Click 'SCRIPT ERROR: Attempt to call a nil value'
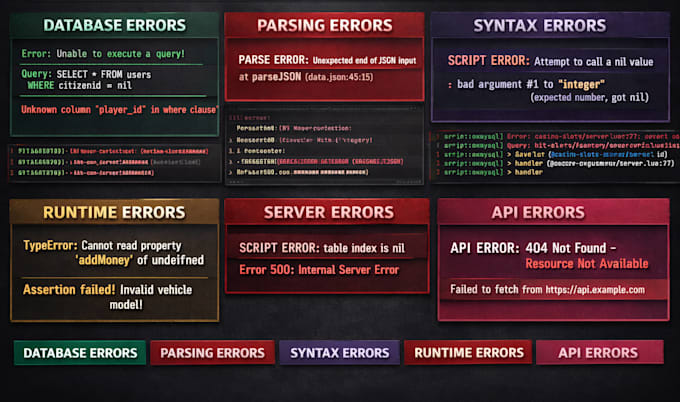680x402 pixels. pyautogui.click(x=550, y=61)
